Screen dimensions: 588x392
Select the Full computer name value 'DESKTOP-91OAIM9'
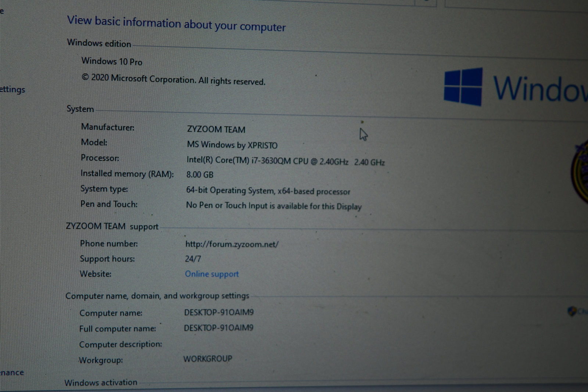click(219, 328)
